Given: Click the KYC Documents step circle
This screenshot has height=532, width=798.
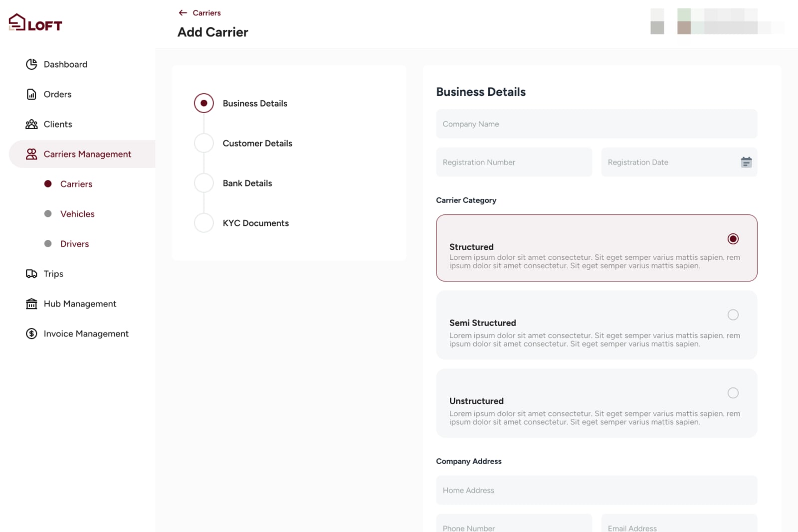Looking at the screenshot, I should [204, 223].
